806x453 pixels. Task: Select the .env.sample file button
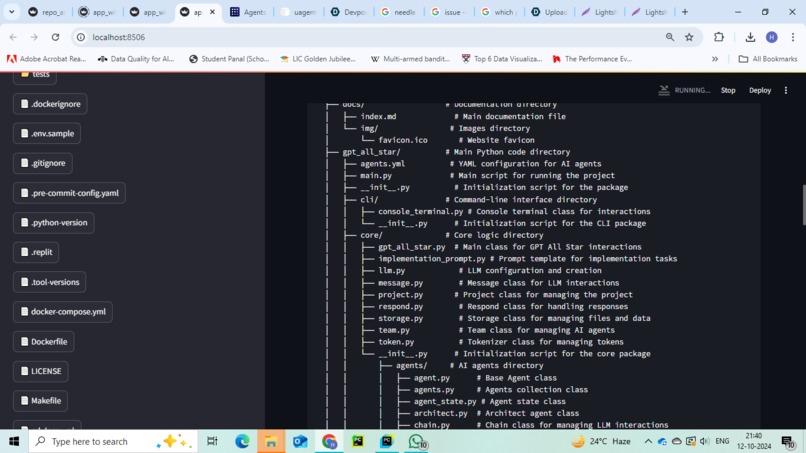click(x=47, y=133)
